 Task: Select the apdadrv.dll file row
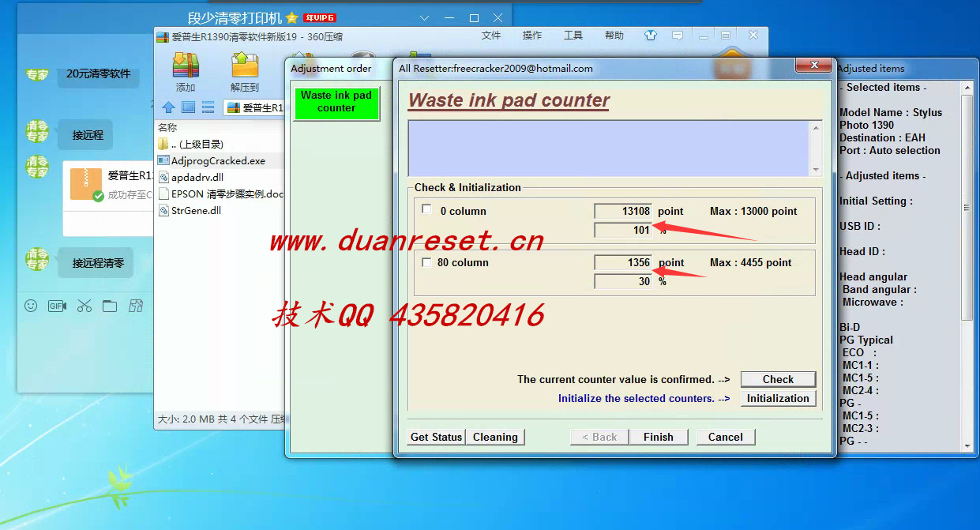(220, 177)
